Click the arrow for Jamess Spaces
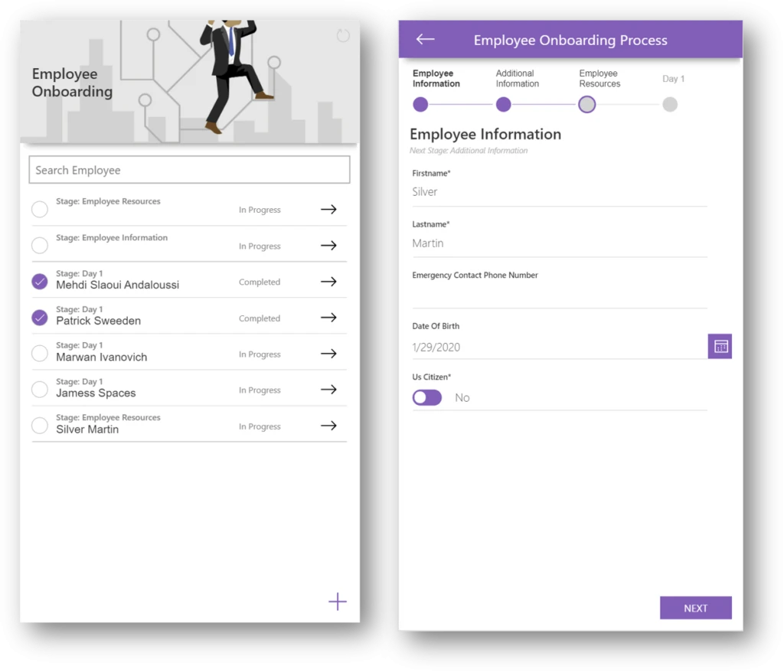784x672 pixels. tap(328, 390)
